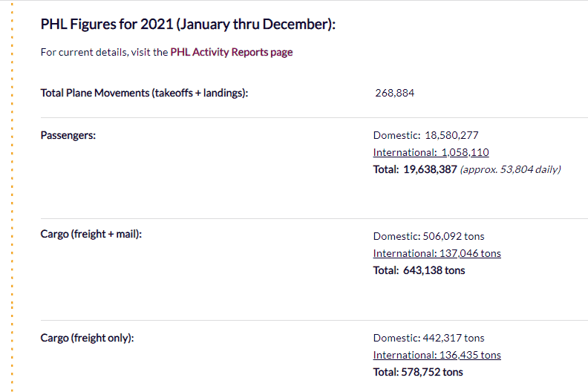
Task: Click the "For current details, visit the" text
Action: tap(104, 53)
